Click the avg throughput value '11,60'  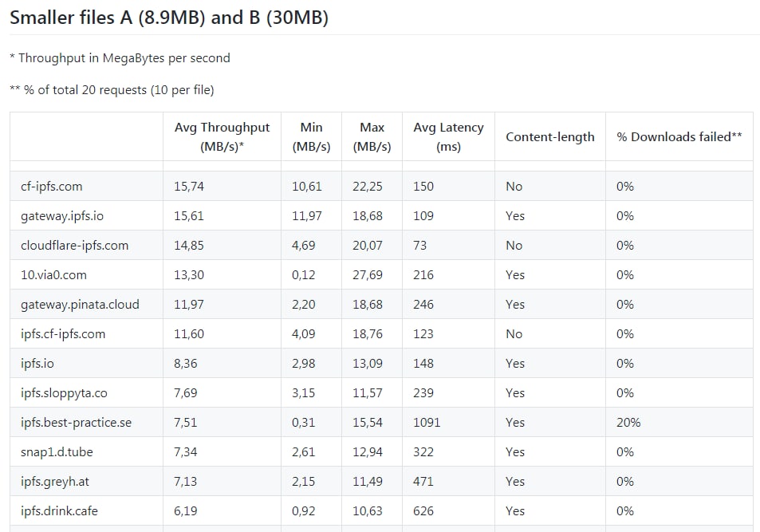189,334
